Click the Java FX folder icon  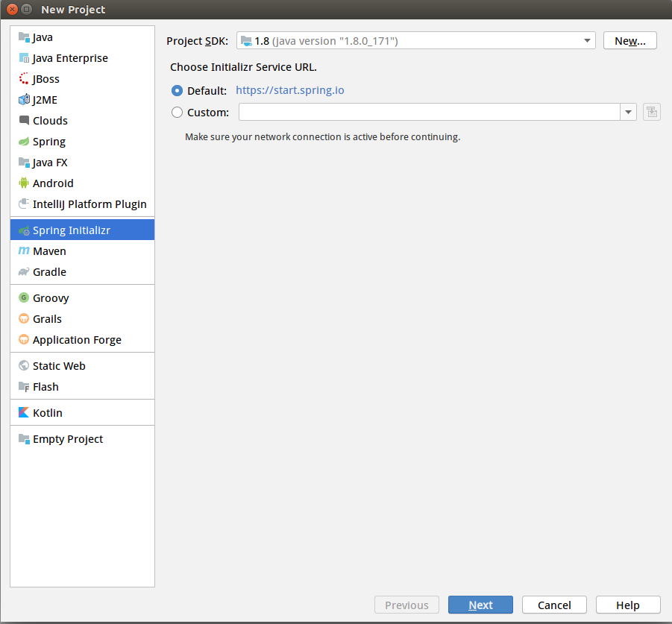coord(24,163)
